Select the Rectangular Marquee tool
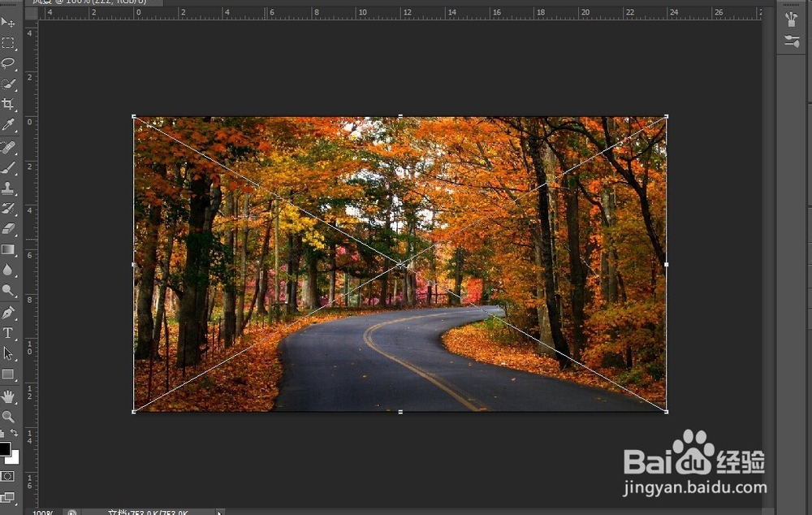Viewport: 812px width, 515px height. [8, 43]
